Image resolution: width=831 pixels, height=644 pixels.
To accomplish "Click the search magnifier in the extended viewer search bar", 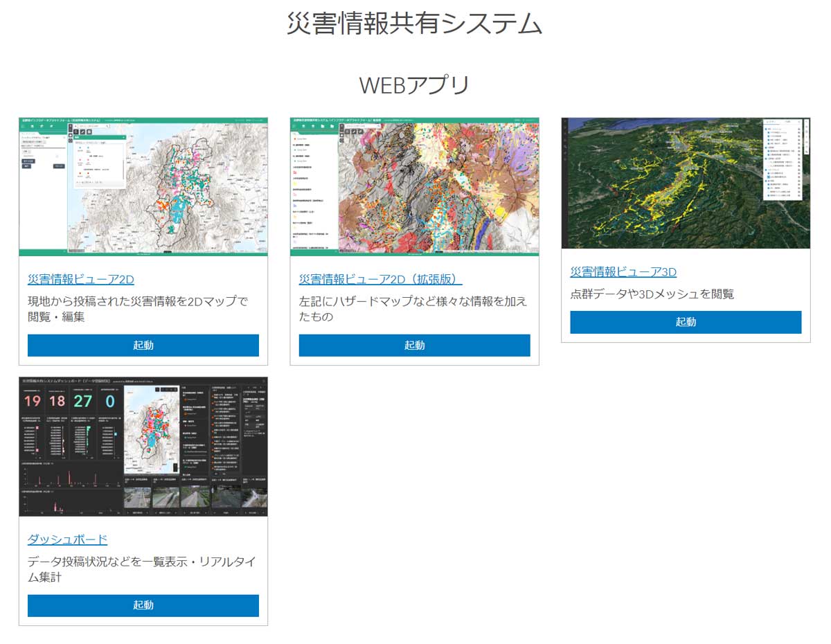I will coord(379,125).
